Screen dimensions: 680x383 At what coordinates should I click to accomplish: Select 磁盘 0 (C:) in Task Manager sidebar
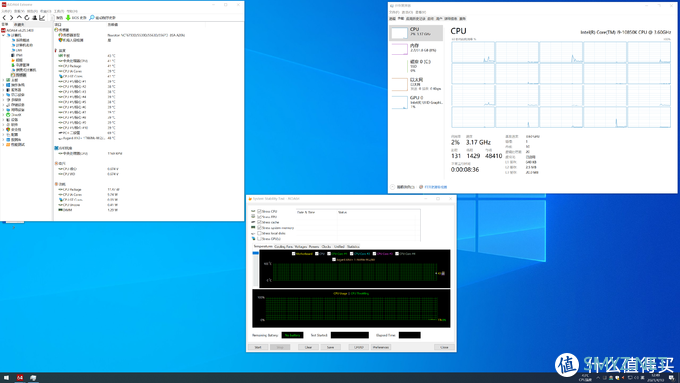416,65
